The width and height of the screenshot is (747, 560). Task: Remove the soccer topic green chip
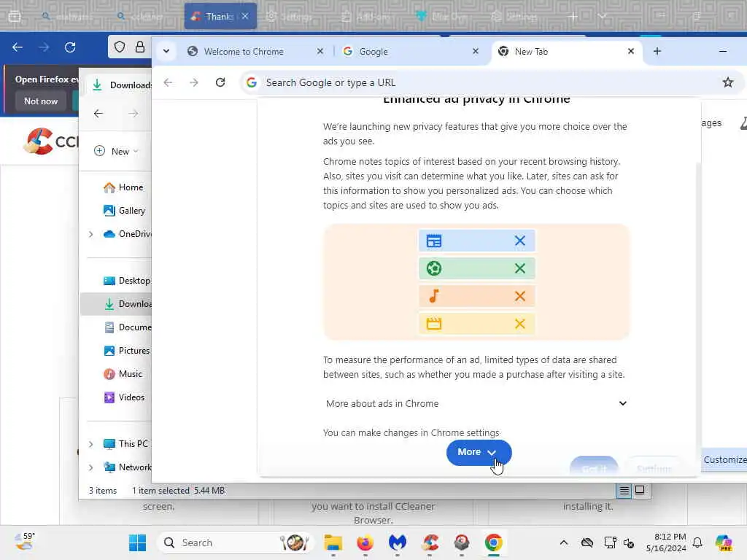pyautogui.click(x=519, y=268)
